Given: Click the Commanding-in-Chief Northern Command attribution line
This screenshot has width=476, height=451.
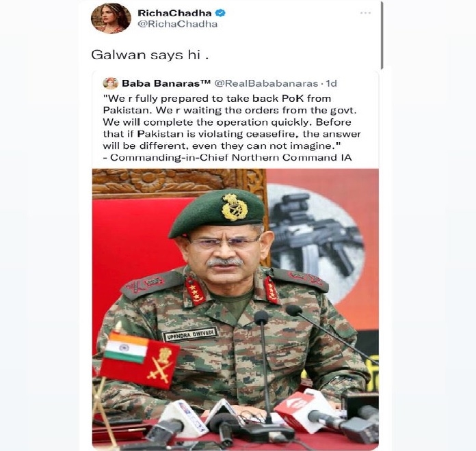Looking at the screenshot, I should click(227, 158).
